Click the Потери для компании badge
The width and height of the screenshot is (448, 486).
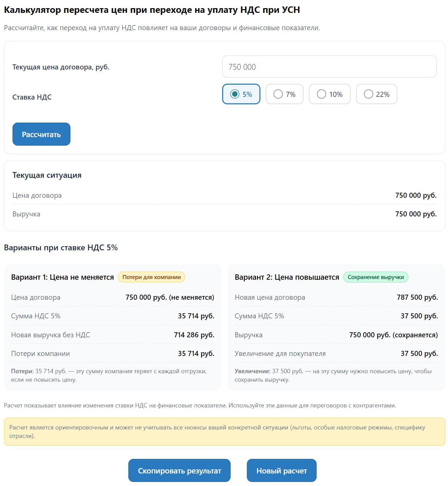(151, 277)
